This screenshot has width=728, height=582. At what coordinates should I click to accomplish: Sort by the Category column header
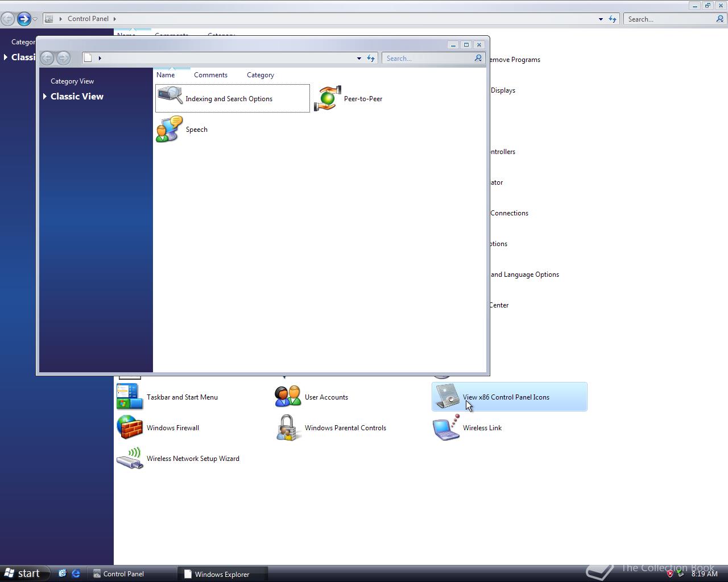[260, 75]
